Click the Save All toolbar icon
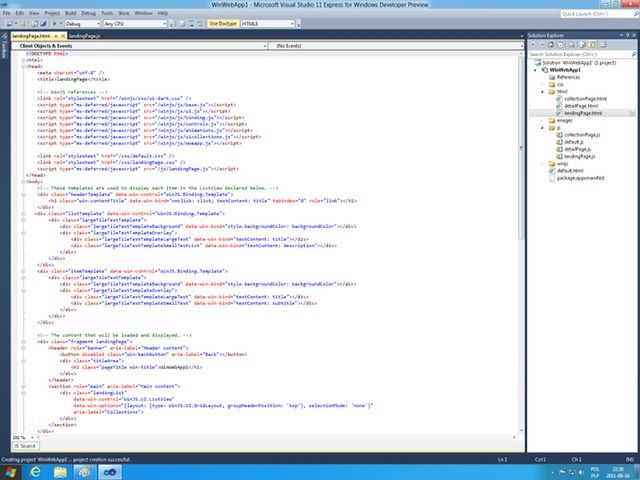Image resolution: width=640 pixels, height=480 pixels. click(x=43, y=24)
